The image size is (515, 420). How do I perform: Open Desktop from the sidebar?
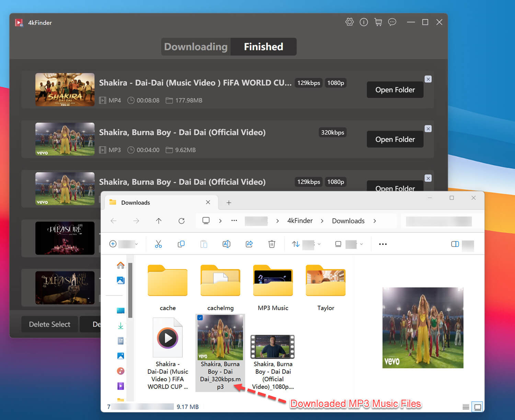tap(121, 311)
